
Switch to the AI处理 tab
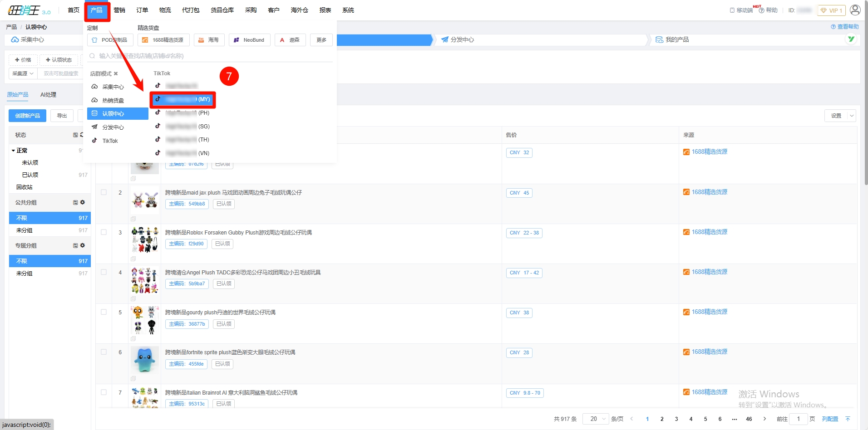48,95
